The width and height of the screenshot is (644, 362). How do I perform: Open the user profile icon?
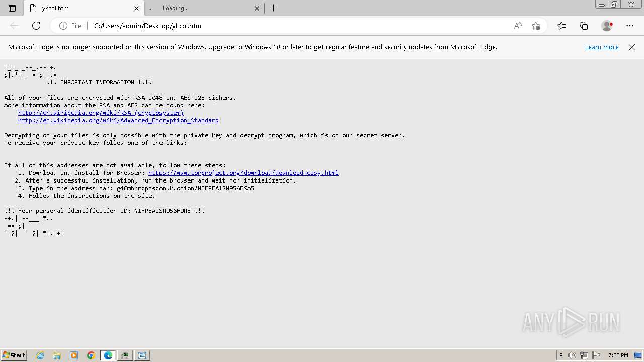click(607, 26)
